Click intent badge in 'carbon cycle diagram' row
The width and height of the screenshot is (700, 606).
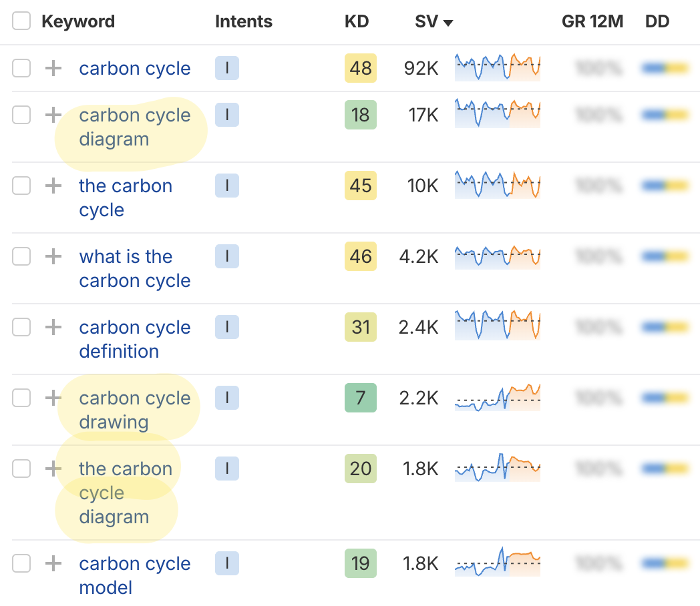click(227, 115)
